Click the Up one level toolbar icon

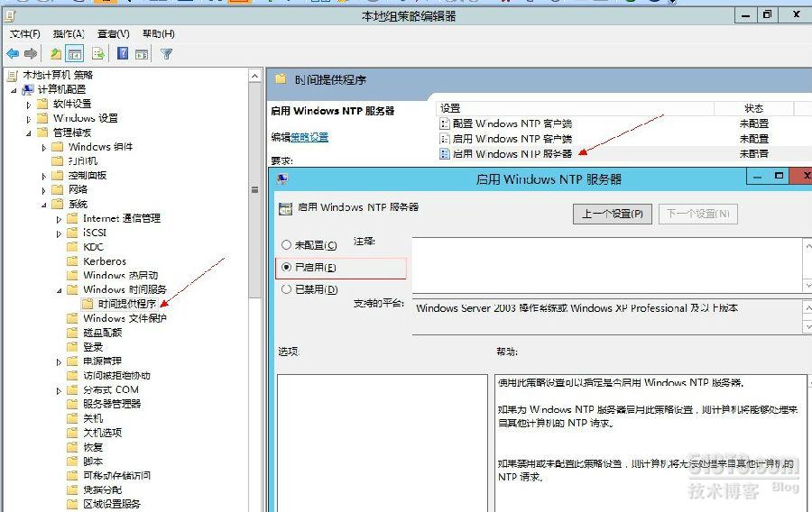[55, 53]
